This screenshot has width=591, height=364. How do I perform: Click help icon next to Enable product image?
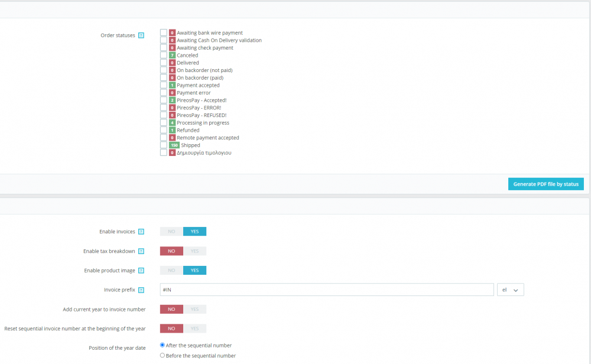pos(141,270)
